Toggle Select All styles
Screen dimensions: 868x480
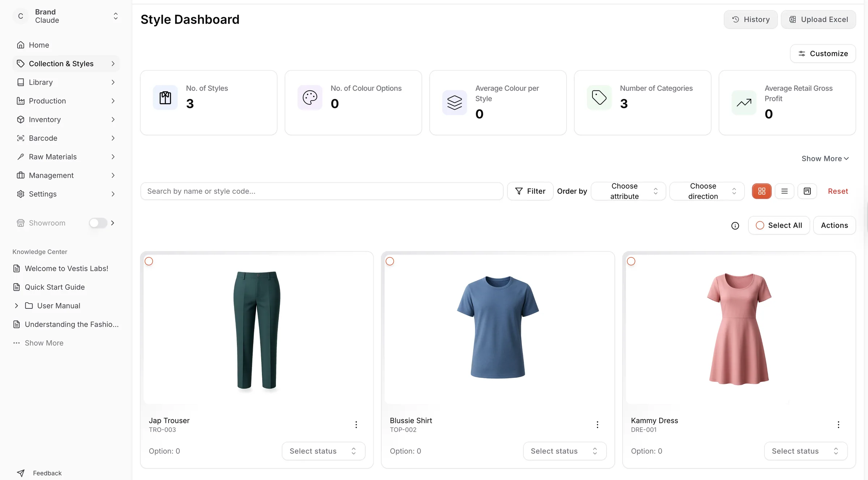pos(779,225)
